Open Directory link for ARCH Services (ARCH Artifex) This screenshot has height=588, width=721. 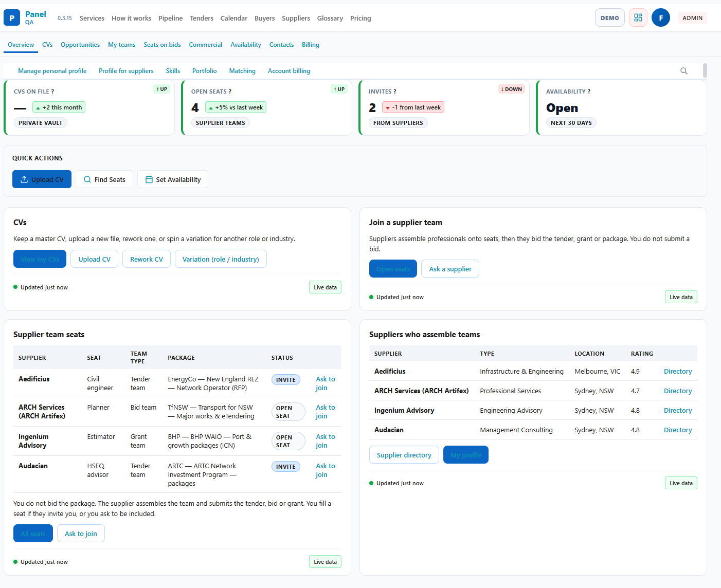tap(678, 391)
